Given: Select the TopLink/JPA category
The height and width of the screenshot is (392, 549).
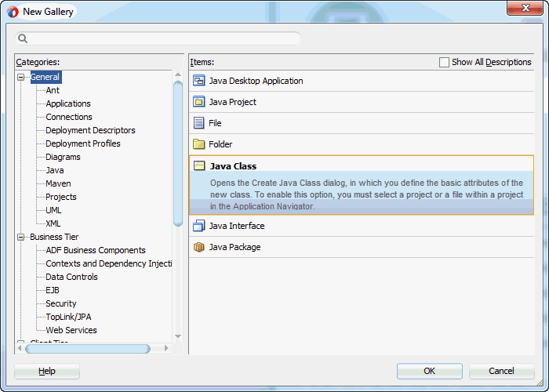Looking at the screenshot, I should coord(69,317).
